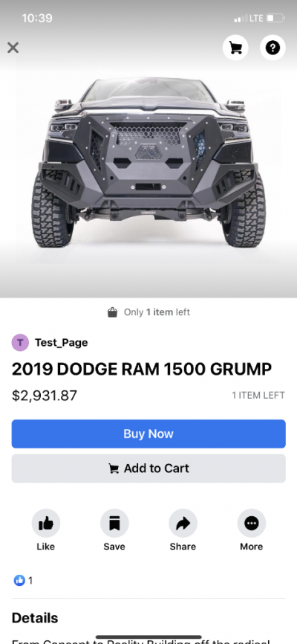View the like reactions count
The width and height of the screenshot is (297, 644).
23,580
